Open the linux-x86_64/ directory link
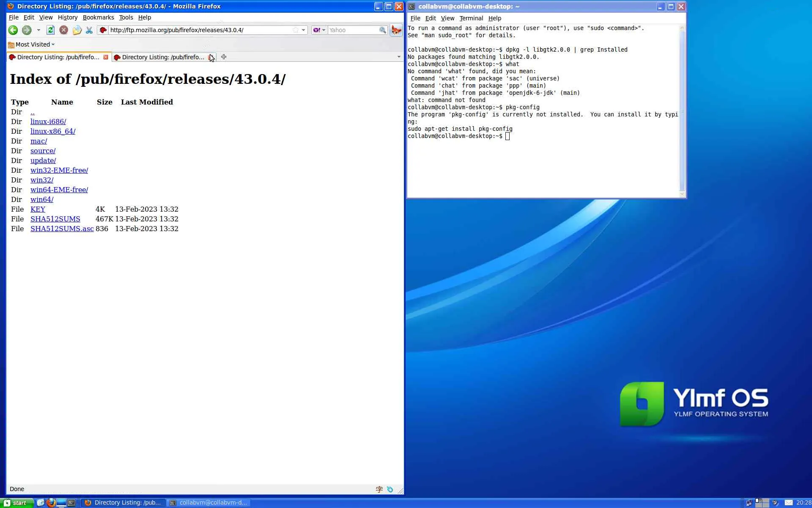 point(53,131)
